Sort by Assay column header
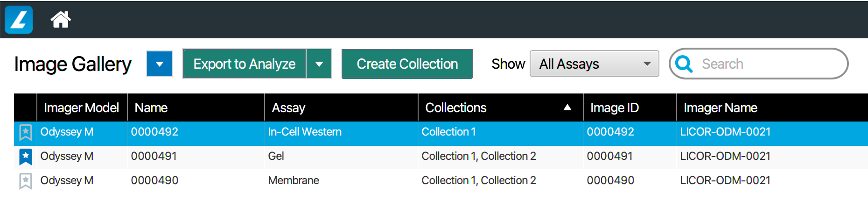The image size is (868, 215). tap(288, 107)
